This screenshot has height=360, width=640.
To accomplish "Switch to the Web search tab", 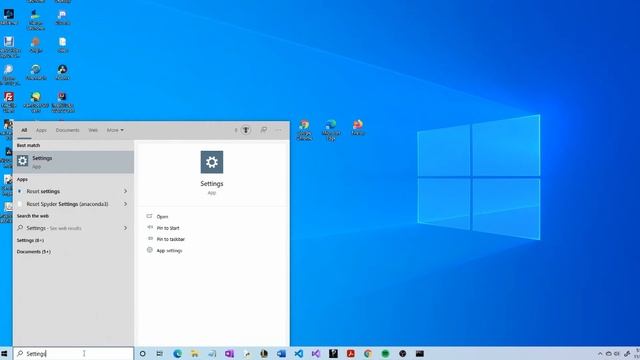I will pos(93,130).
